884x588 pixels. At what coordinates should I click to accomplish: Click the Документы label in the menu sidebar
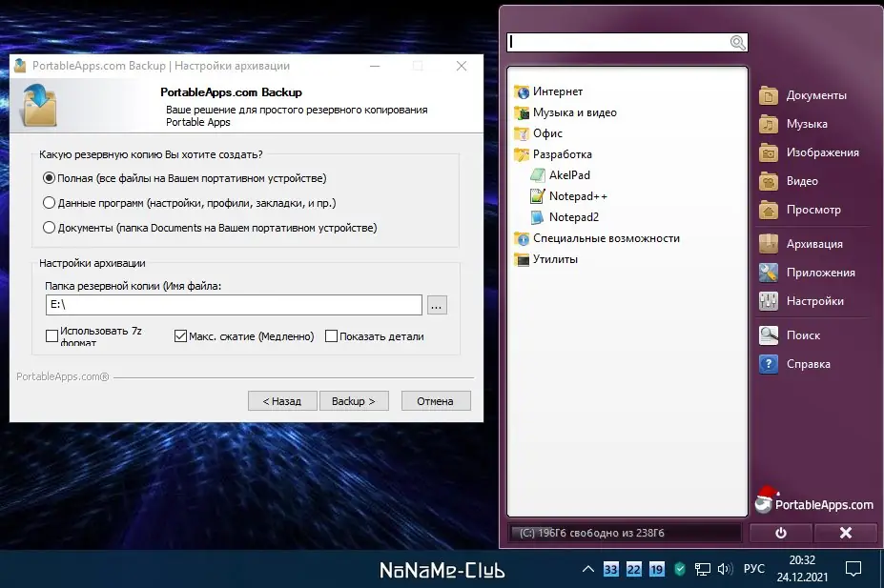[816, 95]
